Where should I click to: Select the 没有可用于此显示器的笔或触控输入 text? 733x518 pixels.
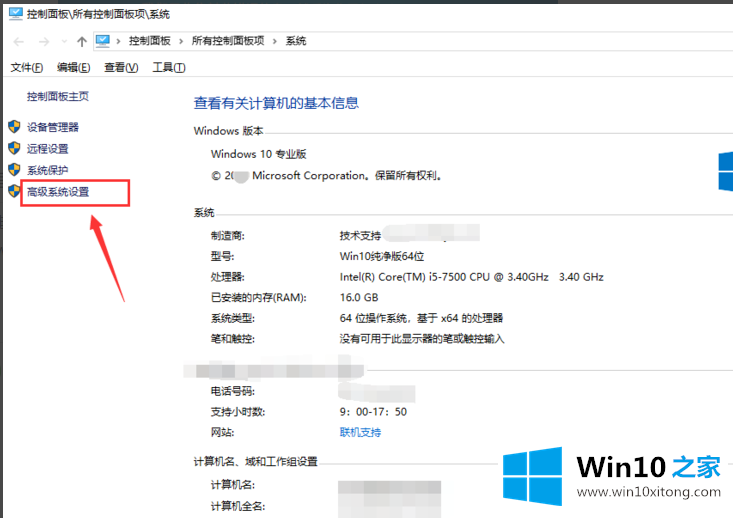coord(422,339)
